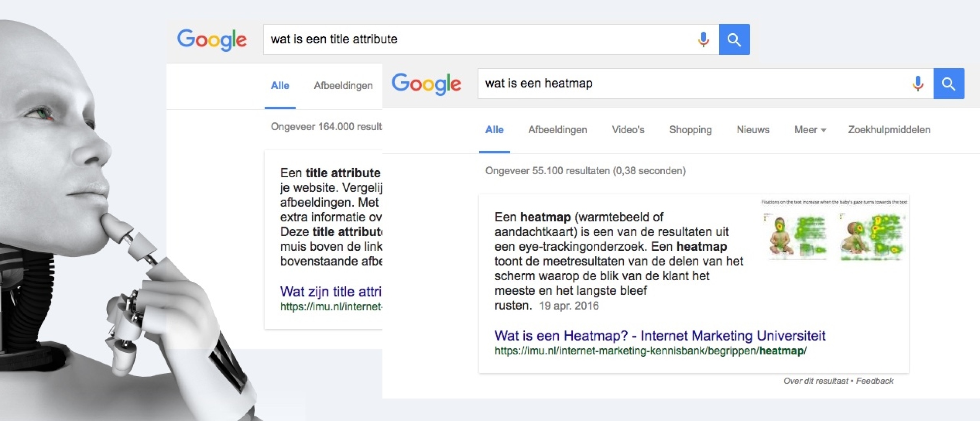Click the voice search microphone on left Google
The height and width of the screenshot is (421, 980).
(700, 39)
